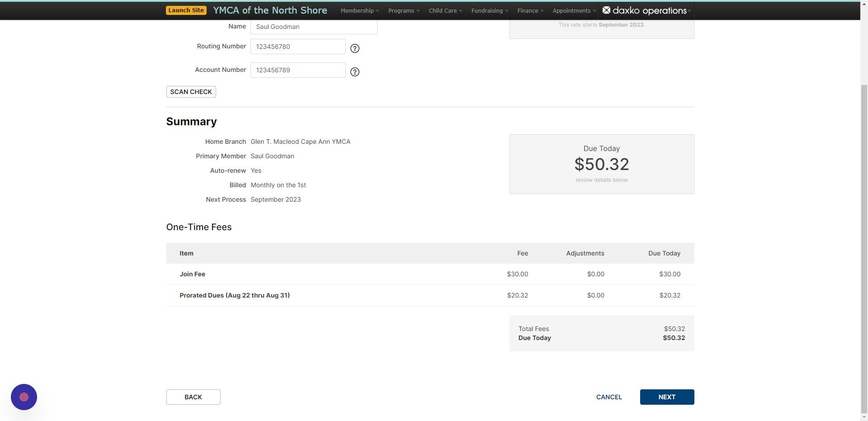Open the Programs menu

(x=404, y=10)
